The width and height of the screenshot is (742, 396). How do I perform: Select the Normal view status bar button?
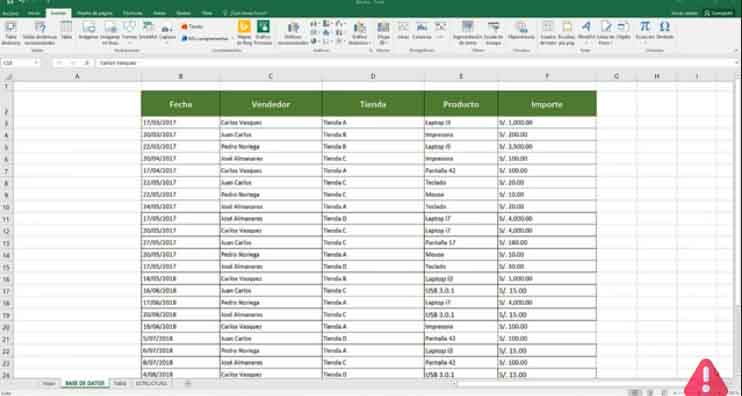point(635,393)
